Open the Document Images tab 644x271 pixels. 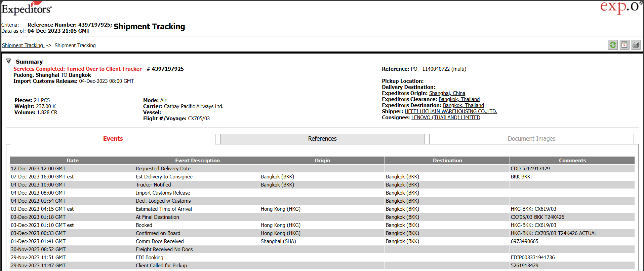(531, 139)
